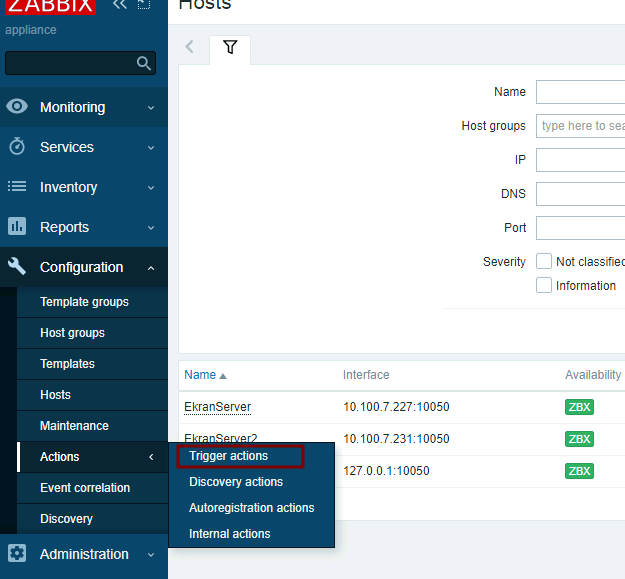Expand the Administration menu section

[150, 554]
